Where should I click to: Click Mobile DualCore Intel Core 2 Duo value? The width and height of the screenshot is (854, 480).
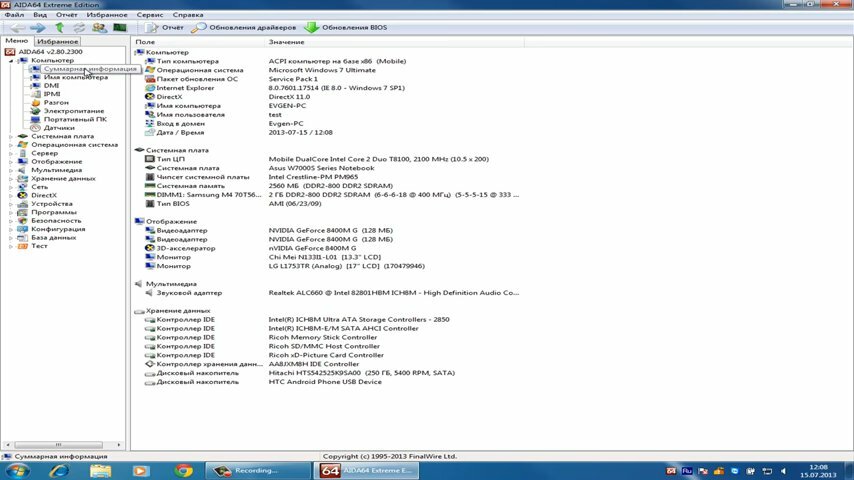[x=379, y=159]
